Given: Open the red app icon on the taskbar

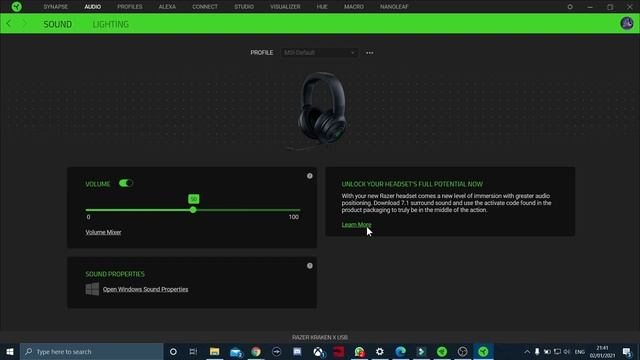Looking at the screenshot, I should (x=339, y=351).
